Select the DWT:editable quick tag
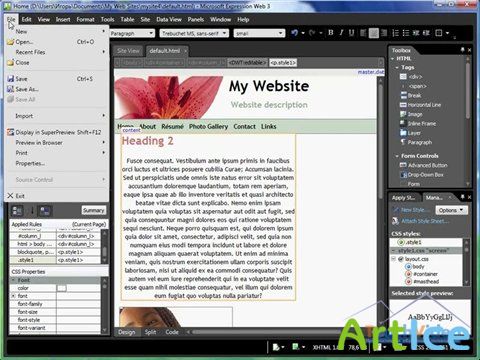 [248, 62]
